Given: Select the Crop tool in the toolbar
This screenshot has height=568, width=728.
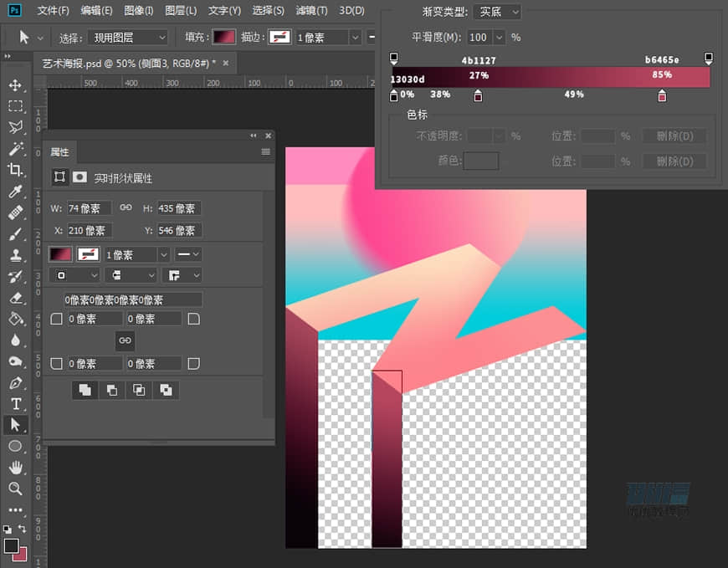Looking at the screenshot, I should click(x=15, y=170).
